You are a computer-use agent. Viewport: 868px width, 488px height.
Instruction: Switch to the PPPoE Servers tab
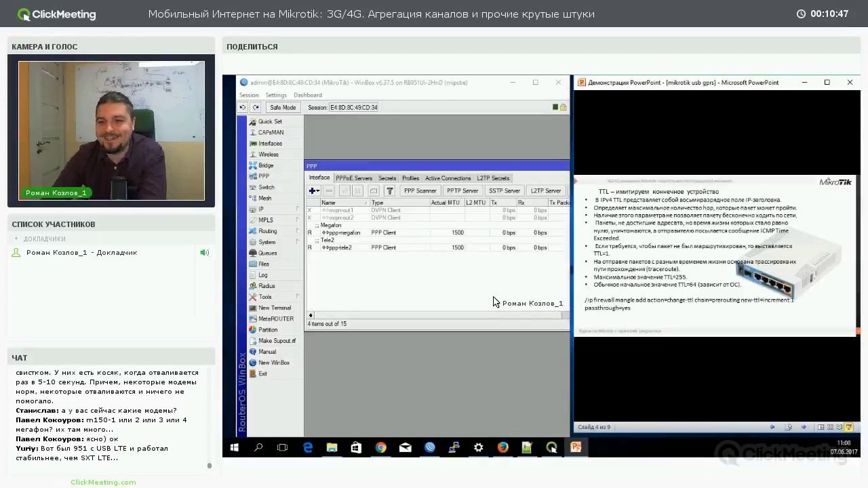click(x=354, y=178)
